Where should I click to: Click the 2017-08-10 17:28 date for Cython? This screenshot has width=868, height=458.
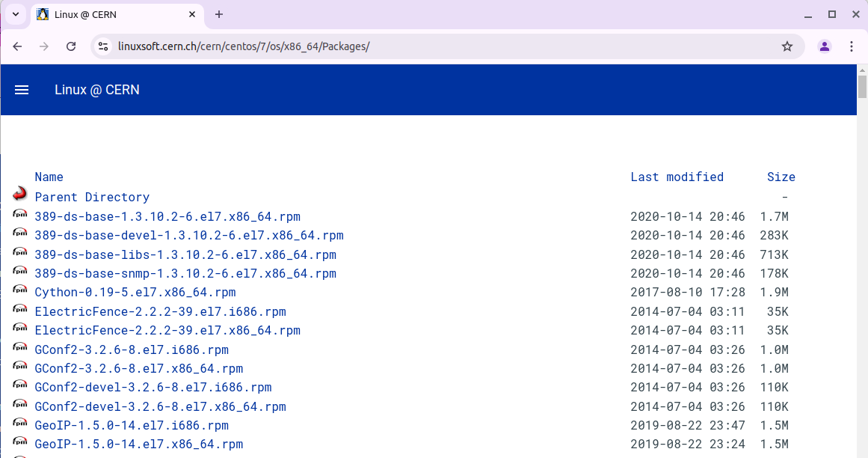(x=688, y=293)
